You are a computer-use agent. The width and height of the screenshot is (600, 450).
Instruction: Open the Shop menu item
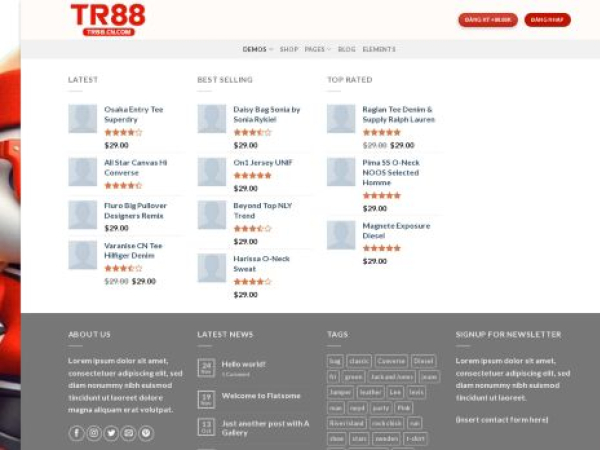(x=289, y=49)
